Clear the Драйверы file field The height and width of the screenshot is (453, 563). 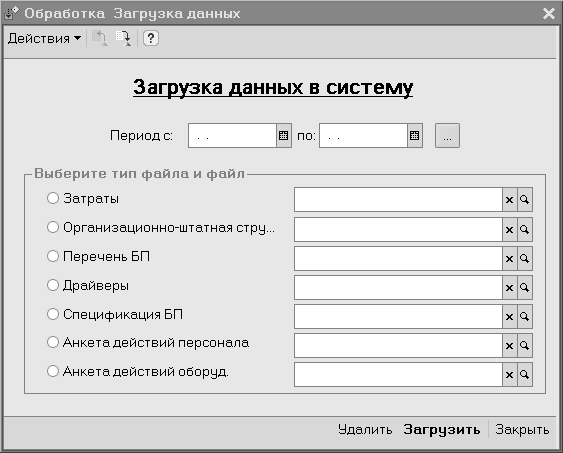tap(510, 288)
